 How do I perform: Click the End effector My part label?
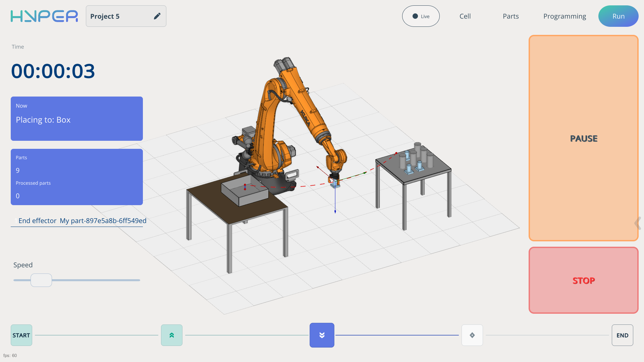(x=82, y=221)
